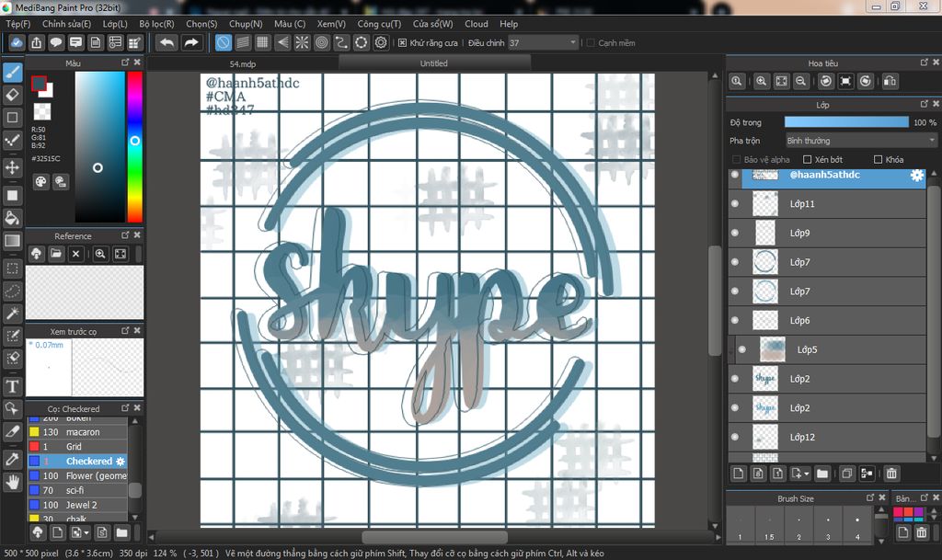Add a new layer folder
942x560 pixels.
coord(821,474)
